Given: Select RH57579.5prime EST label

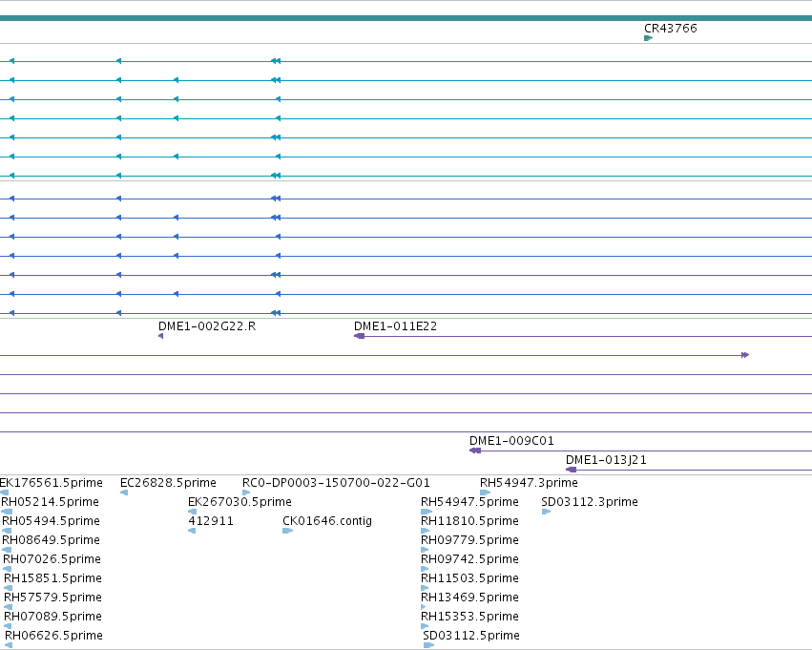Looking at the screenshot, I should (x=52, y=598).
